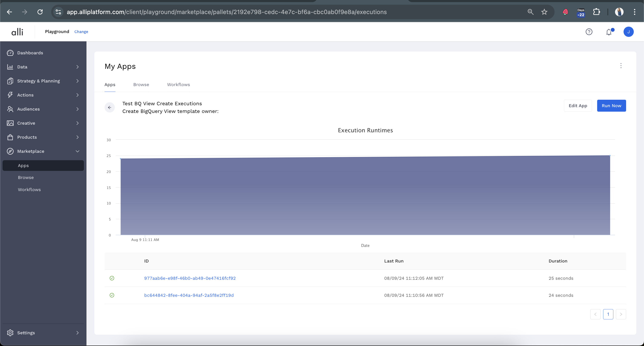Click the browser address bar URL
Screen dimensions: 644x346
pos(227,12)
